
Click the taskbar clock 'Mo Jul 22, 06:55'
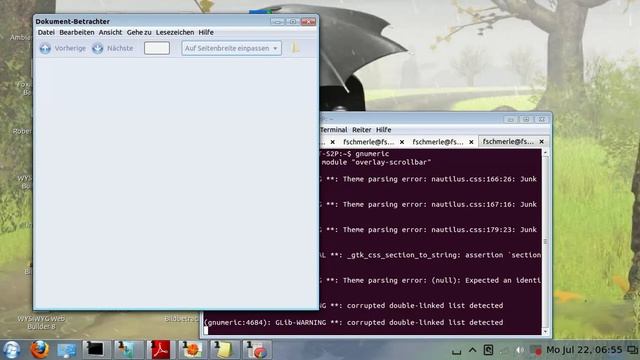pos(584,350)
